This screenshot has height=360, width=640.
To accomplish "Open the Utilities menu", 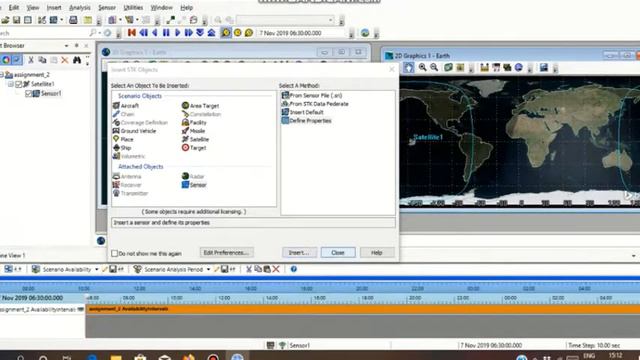I will coord(133,7).
